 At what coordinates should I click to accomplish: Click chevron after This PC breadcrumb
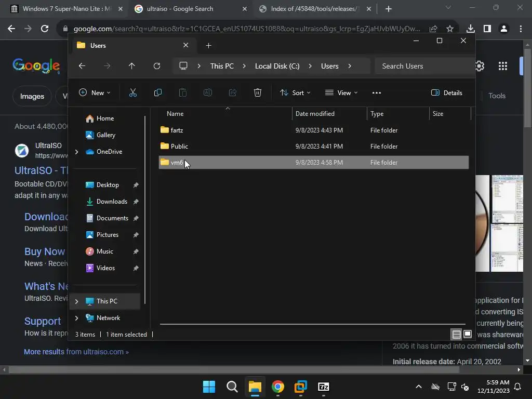tap(244, 66)
